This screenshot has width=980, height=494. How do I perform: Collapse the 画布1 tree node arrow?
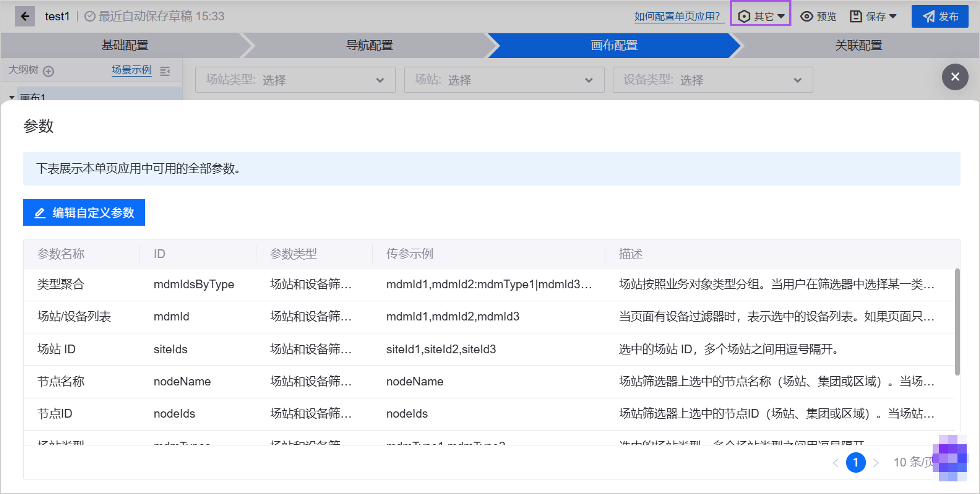click(x=12, y=97)
